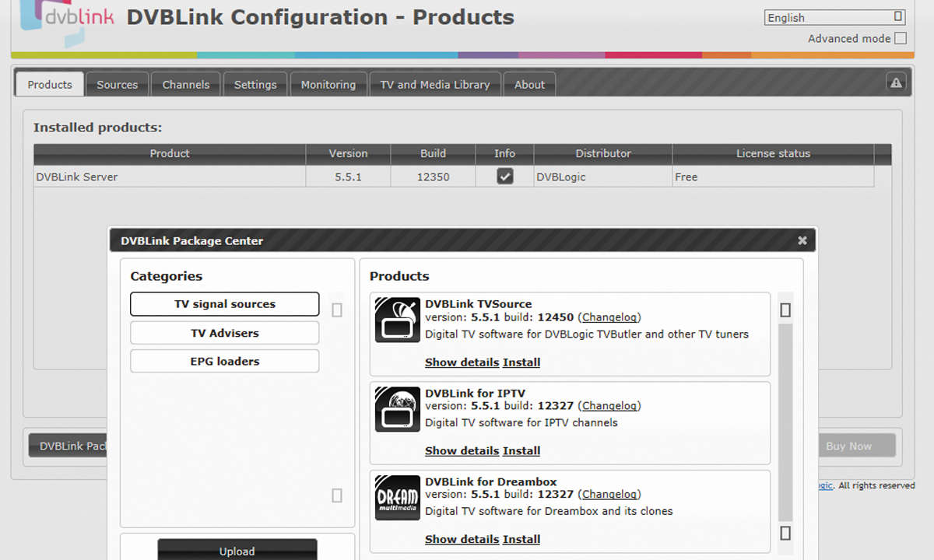The height and width of the screenshot is (560, 934).
Task: Open the English language dropdown
Action: [x=835, y=17]
